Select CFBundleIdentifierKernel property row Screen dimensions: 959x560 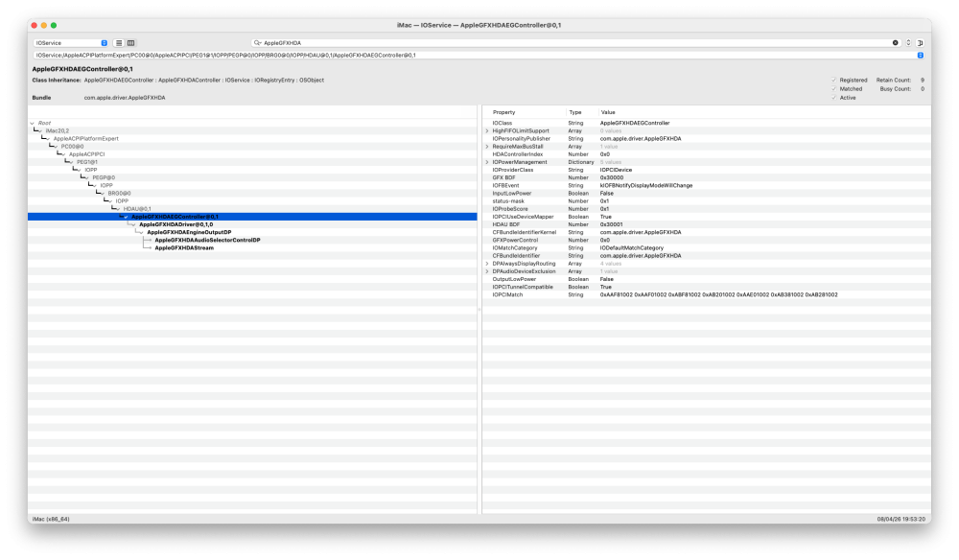[x=707, y=232]
